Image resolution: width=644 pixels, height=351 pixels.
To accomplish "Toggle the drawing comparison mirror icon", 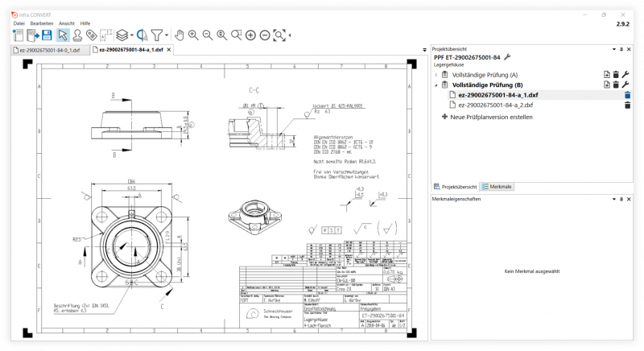I will [x=142, y=35].
